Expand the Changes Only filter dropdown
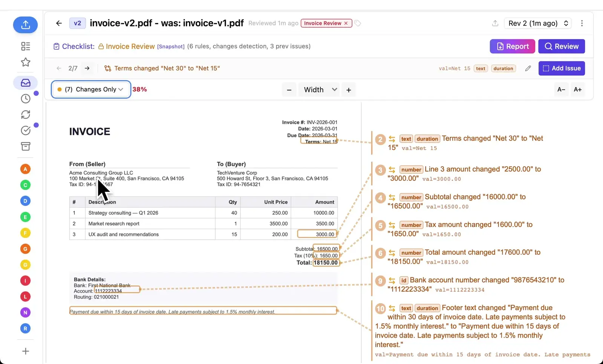 coord(90,89)
